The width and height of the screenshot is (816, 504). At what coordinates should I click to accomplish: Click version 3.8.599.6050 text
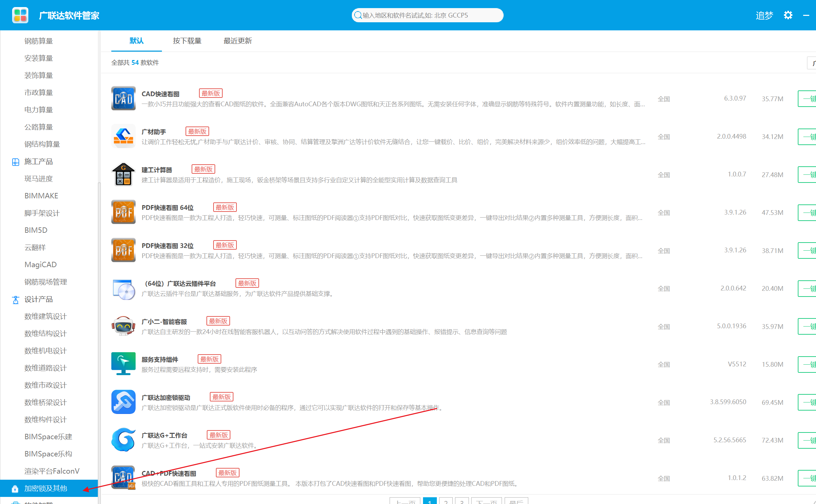(728, 402)
